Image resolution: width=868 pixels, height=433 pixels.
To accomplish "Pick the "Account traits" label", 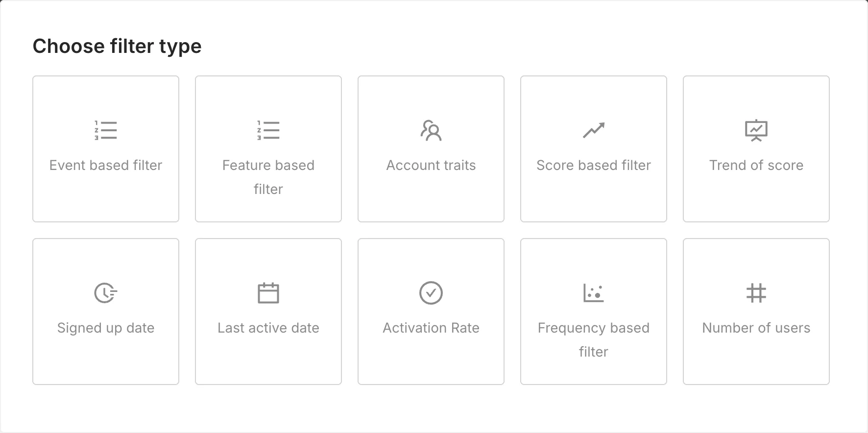I will [431, 166].
